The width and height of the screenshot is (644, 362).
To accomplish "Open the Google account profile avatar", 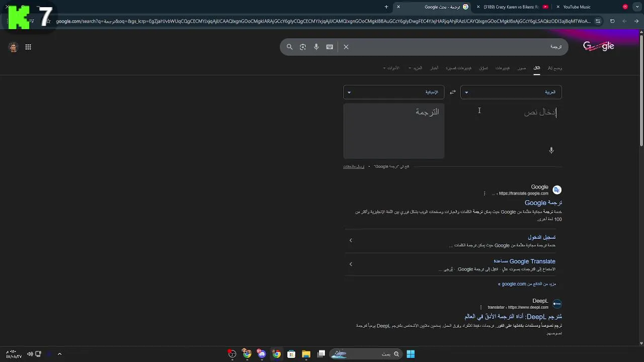I will 14,47.
